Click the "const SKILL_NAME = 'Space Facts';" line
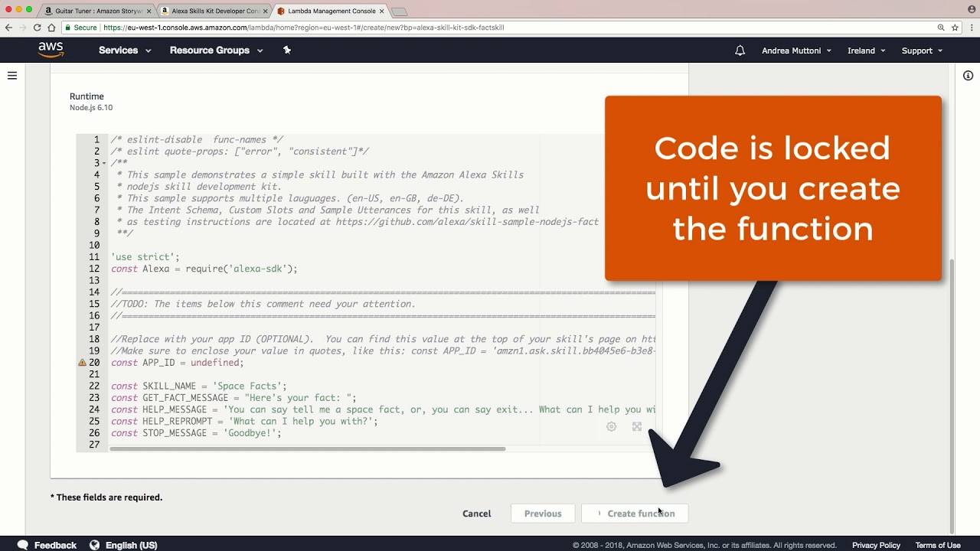980x551 pixels. [199, 386]
